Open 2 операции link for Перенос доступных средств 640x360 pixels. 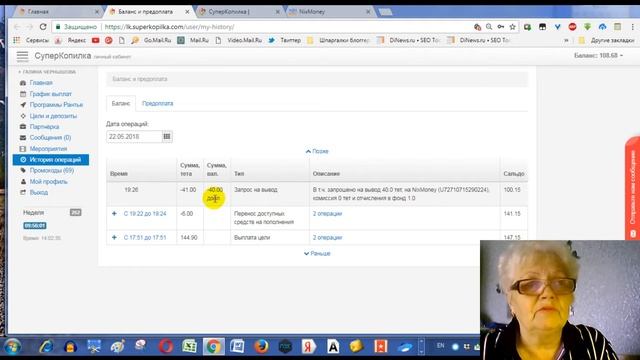tap(327, 213)
